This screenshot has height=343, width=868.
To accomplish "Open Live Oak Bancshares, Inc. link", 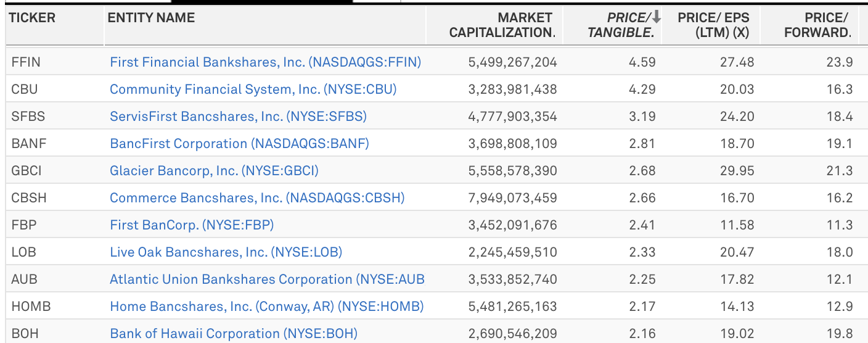I will 226,252.
